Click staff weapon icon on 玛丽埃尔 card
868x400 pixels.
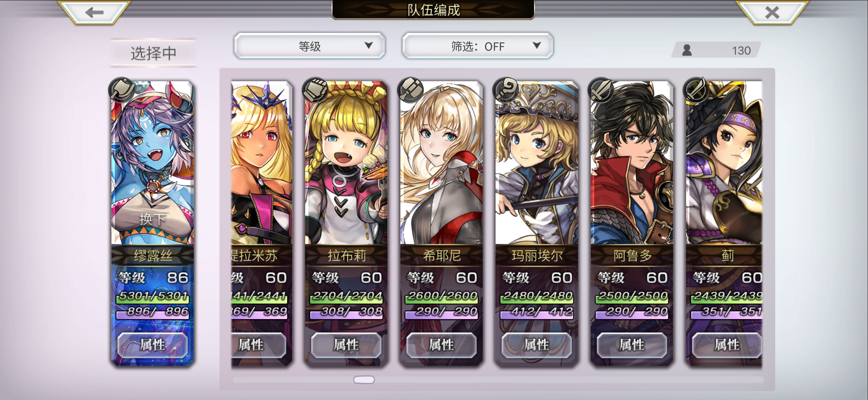click(x=506, y=90)
